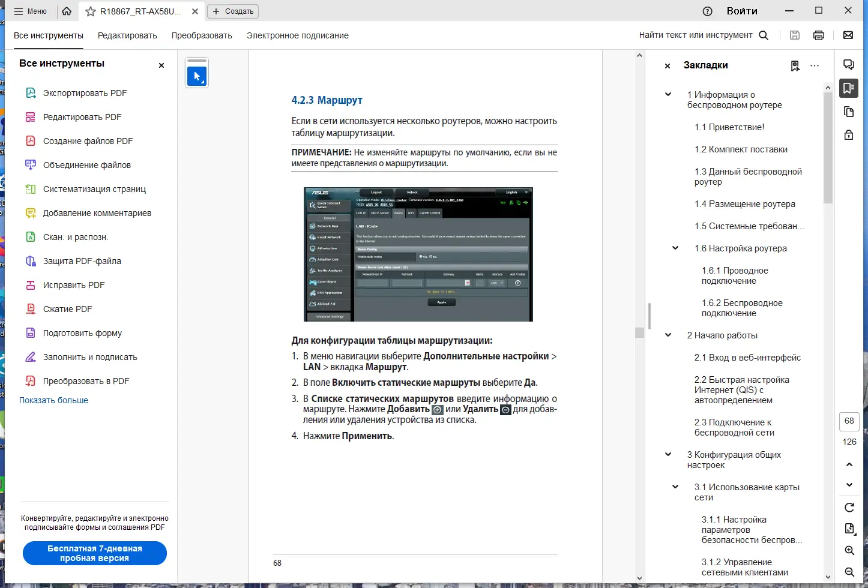The image size is (868, 588).
Task: Launch the Create PDF files tool
Action: point(79,141)
